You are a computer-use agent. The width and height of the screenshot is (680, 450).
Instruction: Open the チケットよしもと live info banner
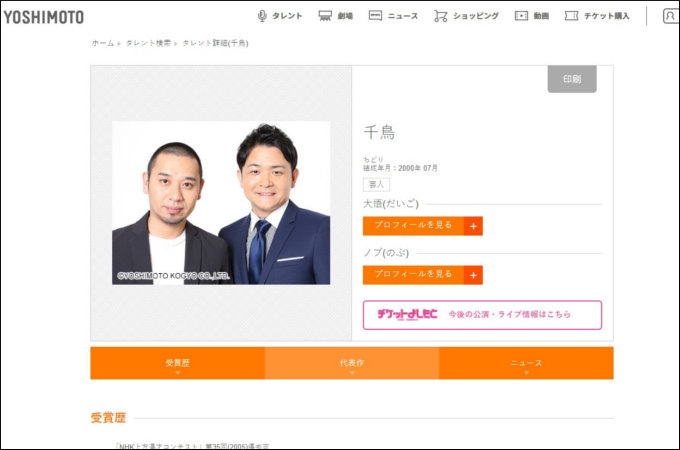(x=482, y=315)
